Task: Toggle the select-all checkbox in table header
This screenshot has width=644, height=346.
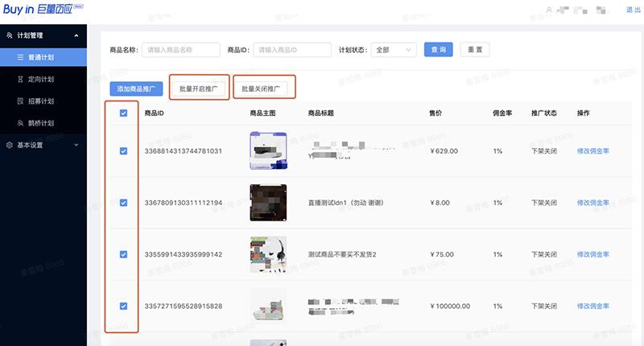Action: pos(123,113)
